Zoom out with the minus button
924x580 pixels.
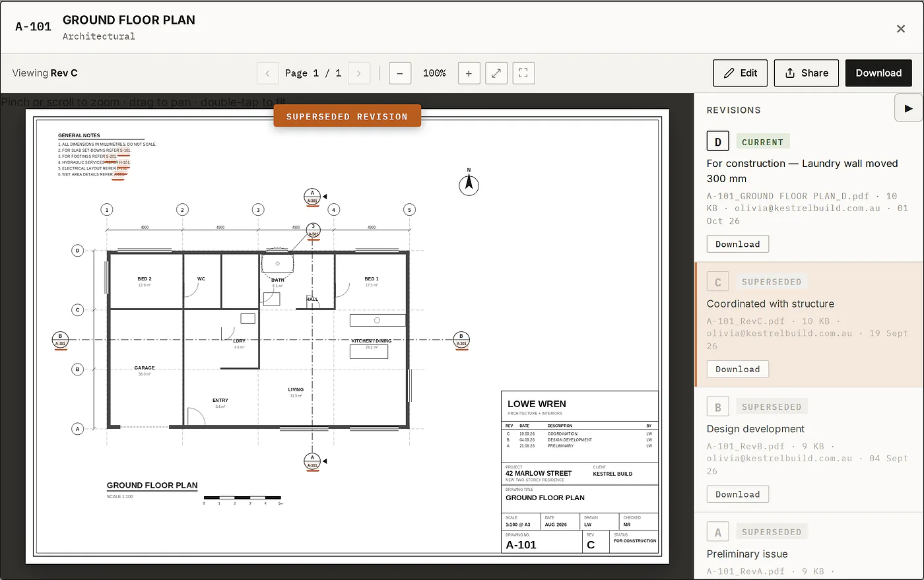[400, 73]
